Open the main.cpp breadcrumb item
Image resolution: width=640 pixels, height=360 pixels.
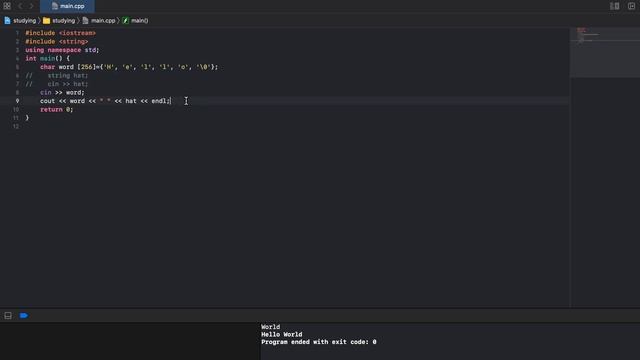click(99, 20)
